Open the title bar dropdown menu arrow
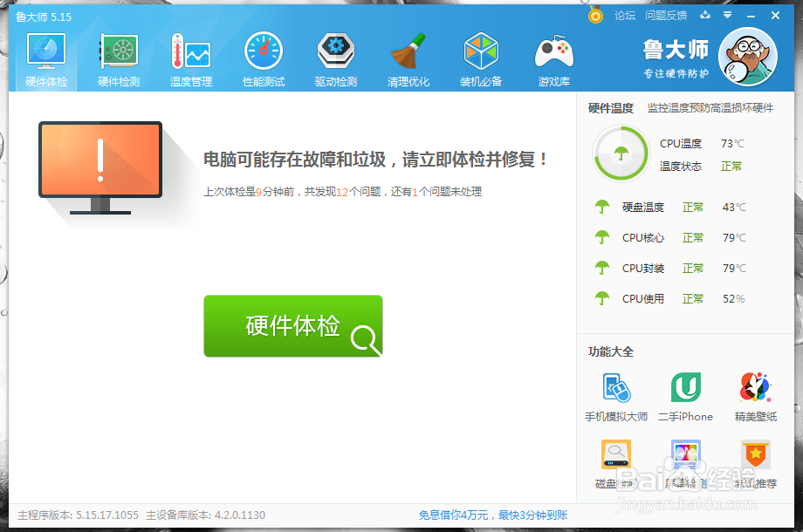Screen dimensions: 803x532 tap(727, 16)
